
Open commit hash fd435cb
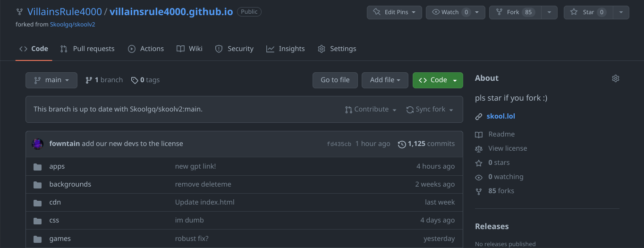click(x=339, y=144)
